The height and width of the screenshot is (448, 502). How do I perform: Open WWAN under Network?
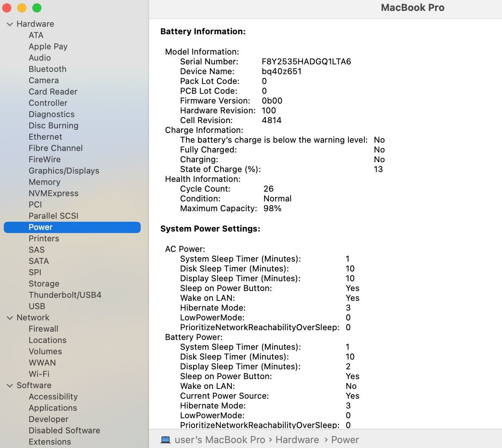tap(42, 363)
